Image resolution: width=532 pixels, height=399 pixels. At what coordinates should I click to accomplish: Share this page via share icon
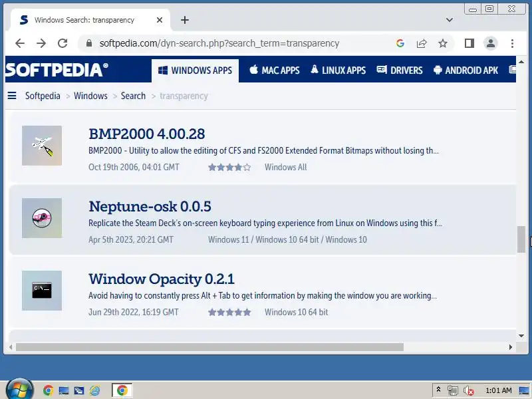(422, 43)
